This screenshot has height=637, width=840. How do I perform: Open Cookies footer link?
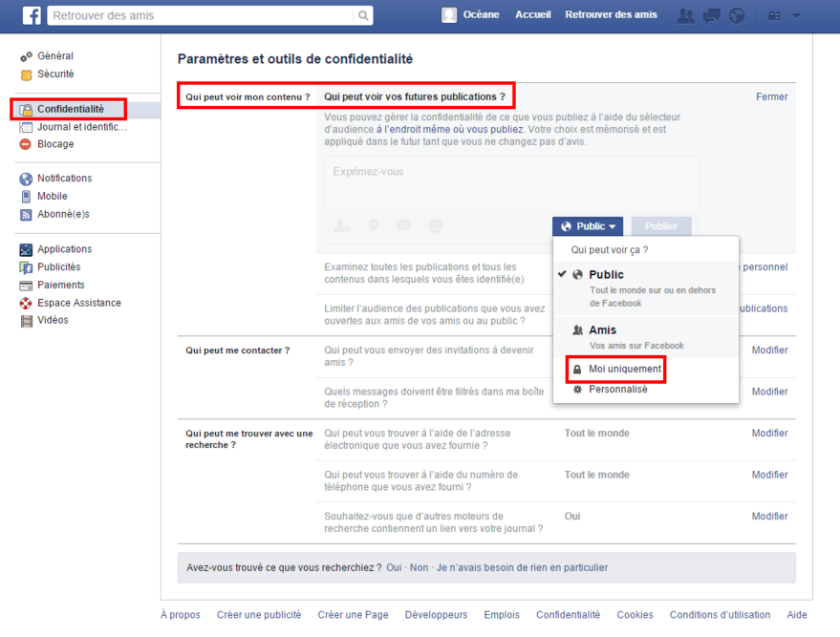click(635, 615)
